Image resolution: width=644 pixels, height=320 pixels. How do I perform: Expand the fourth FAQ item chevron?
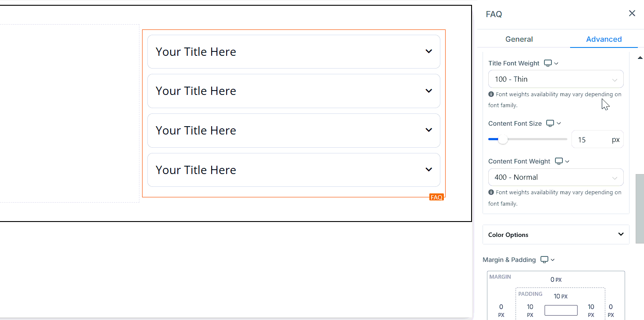coord(428,170)
